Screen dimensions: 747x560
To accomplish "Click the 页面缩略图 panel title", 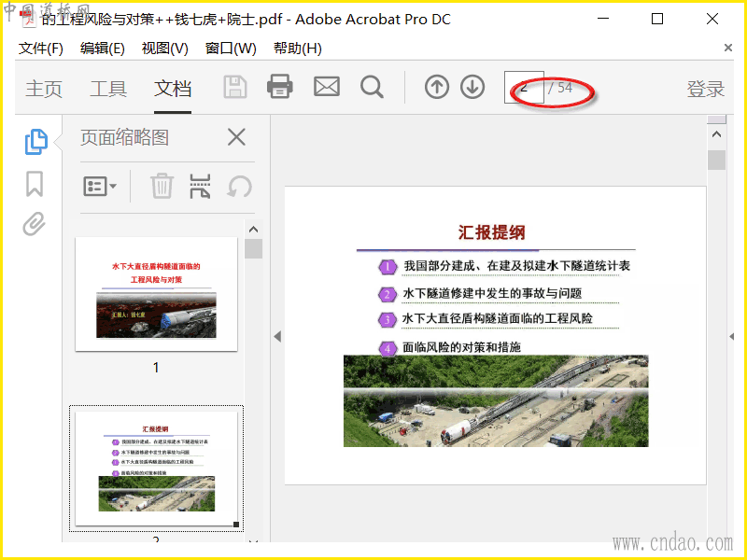I will (x=124, y=137).
